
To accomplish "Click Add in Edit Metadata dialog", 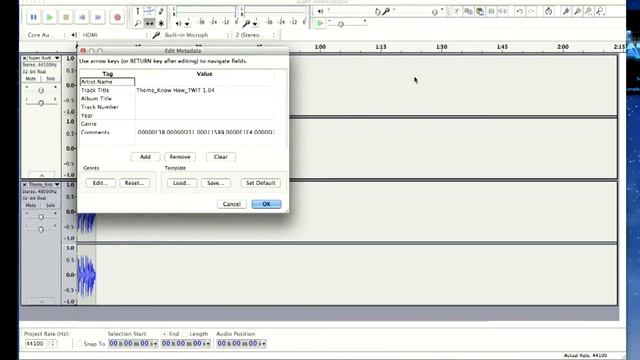I will pyautogui.click(x=145, y=157).
